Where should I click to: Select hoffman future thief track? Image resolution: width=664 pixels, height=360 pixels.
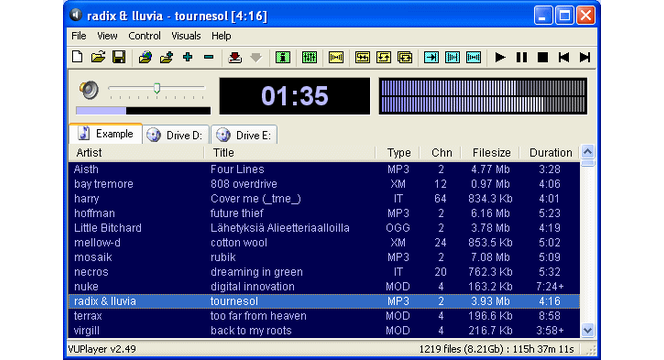pyautogui.click(x=324, y=213)
